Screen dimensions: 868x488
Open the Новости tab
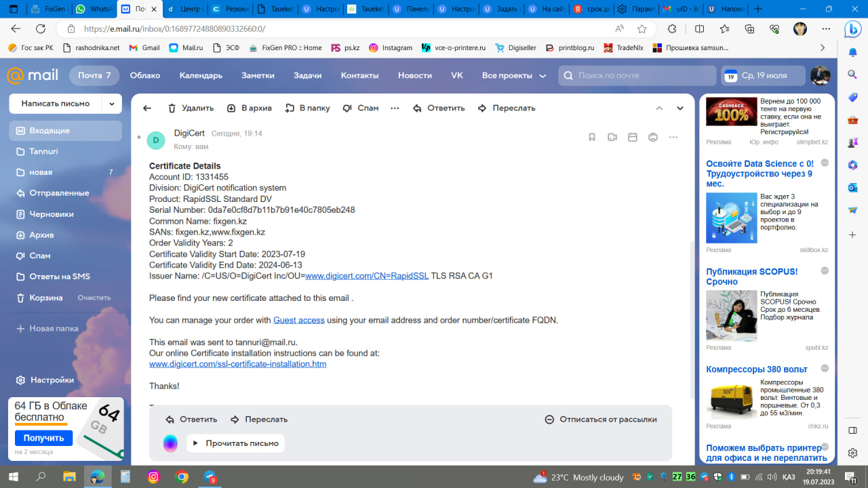[x=415, y=76]
